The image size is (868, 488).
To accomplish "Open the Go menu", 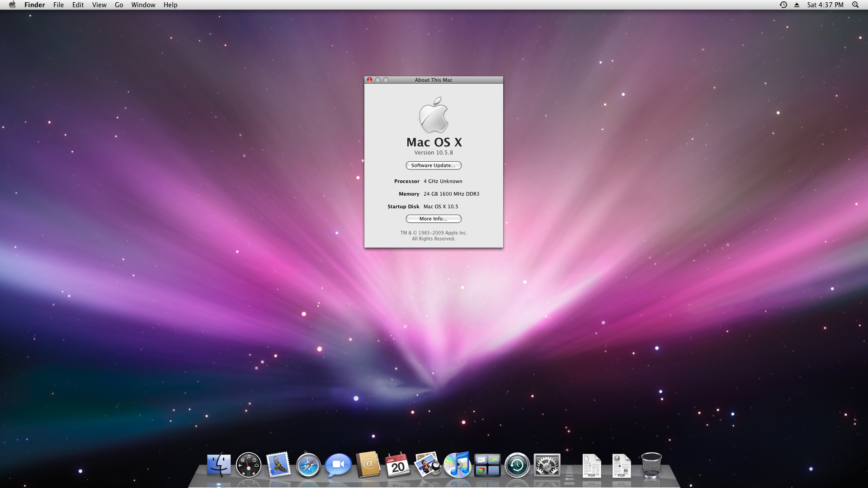I will pyautogui.click(x=119, y=5).
